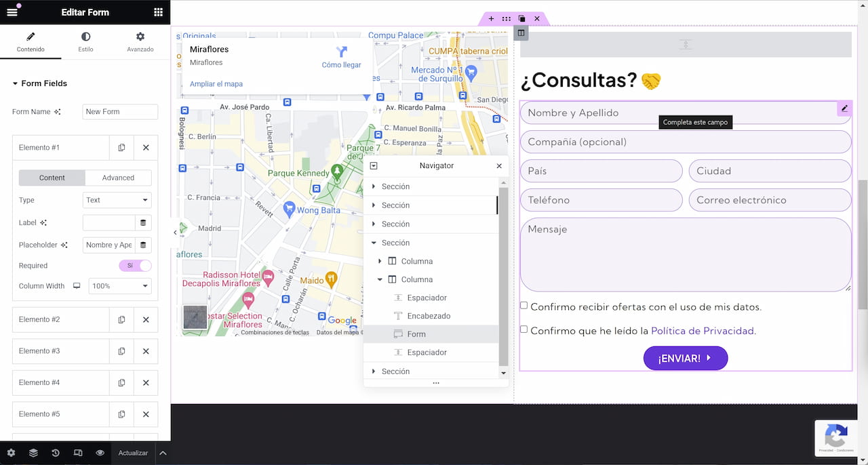The image size is (868, 465).
Task: Open the Elementor hamburger menu
Action: pos(12,12)
